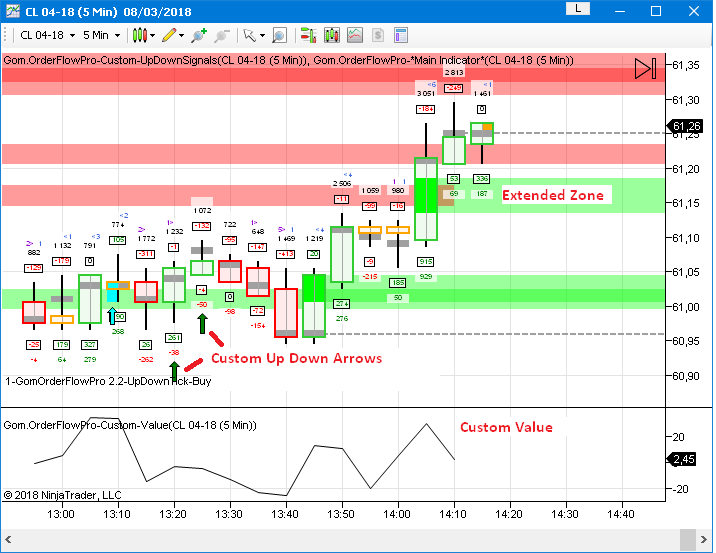The image size is (716, 553).
Task: Click the 2,45 custom value marker
Action: pos(682,459)
